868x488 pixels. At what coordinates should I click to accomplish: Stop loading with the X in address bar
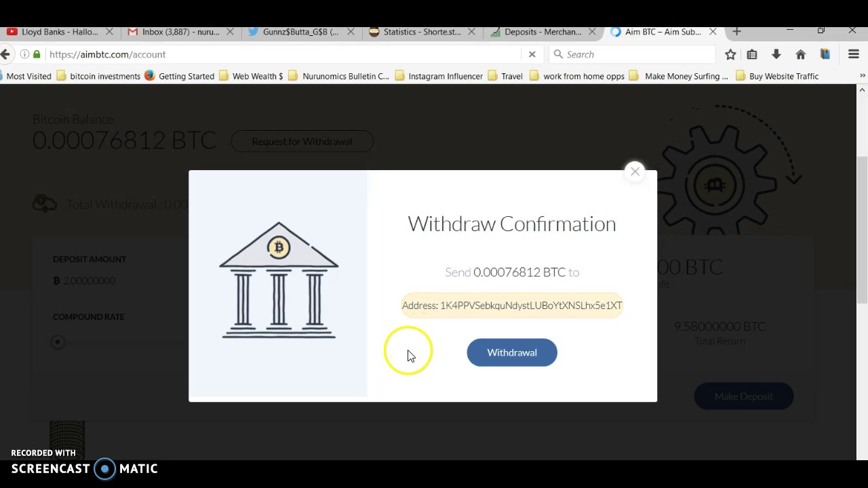532,54
